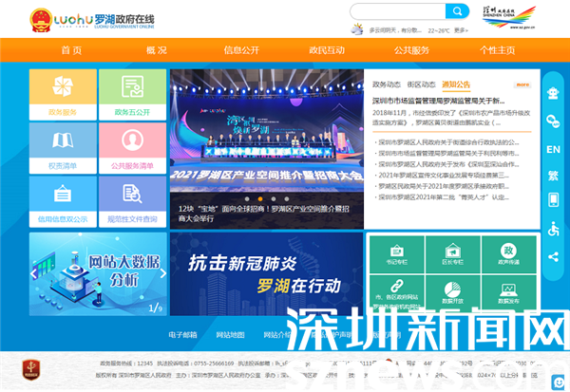Select the 通知公告 tab
This screenshot has height=392, width=570.
pos(456,84)
